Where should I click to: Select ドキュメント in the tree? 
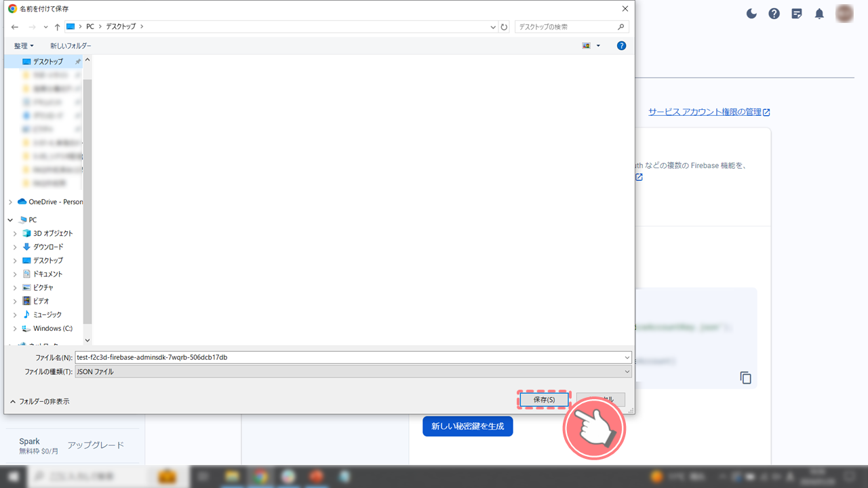point(42,274)
